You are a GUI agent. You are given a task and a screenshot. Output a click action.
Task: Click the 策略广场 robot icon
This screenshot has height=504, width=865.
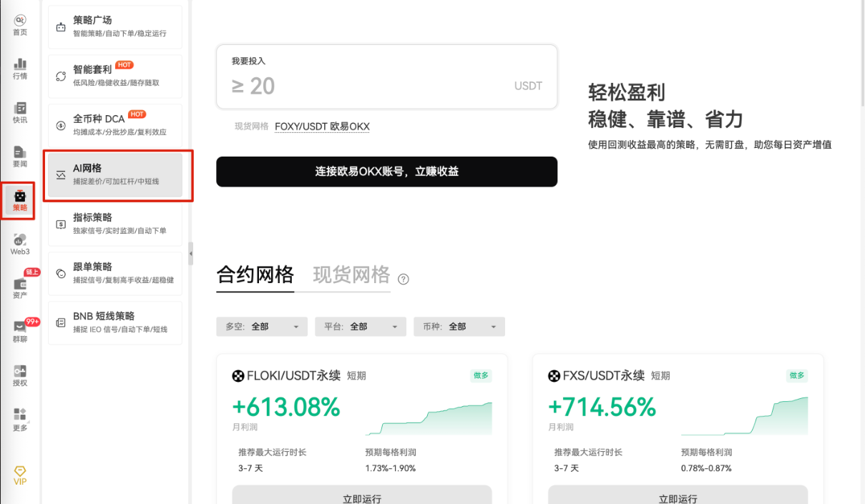pyautogui.click(x=61, y=27)
